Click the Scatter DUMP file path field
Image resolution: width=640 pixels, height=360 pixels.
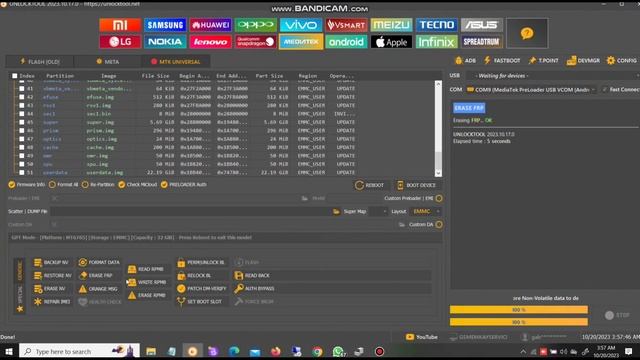(191, 211)
